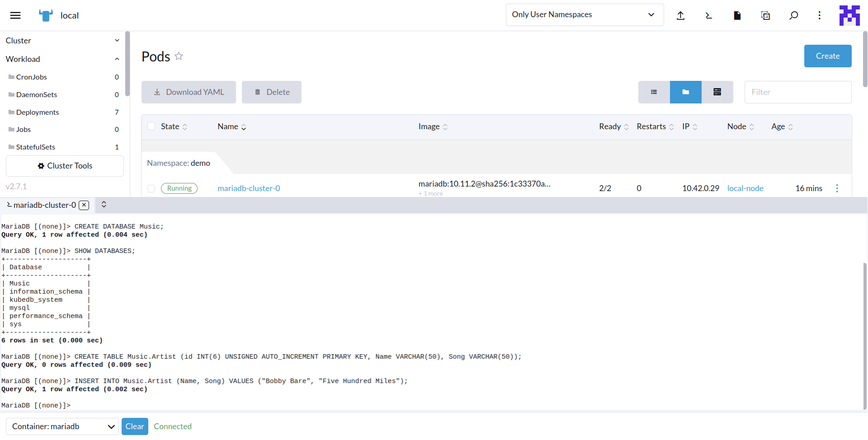The image size is (868, 440).
Task: Open cluster search with the magnifier icon
Action: (x=794, y=15)
